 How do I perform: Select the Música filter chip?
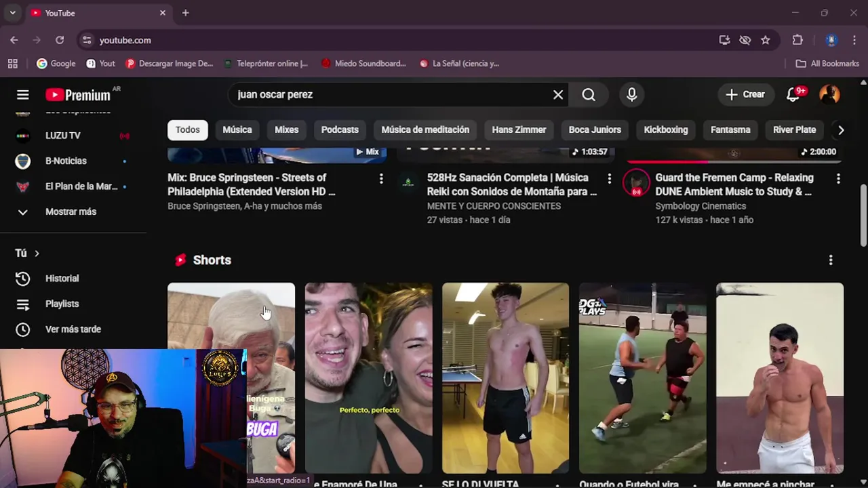tap(237, 129)
